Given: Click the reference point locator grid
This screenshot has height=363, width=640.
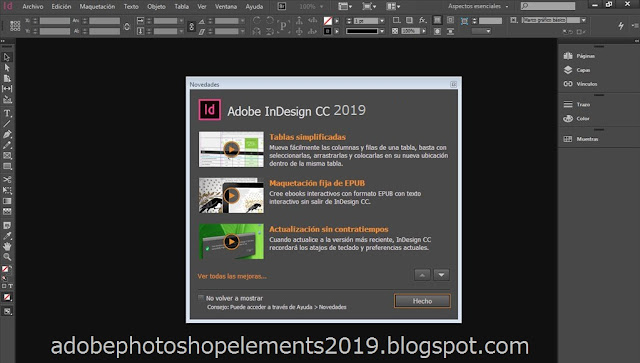Looking at the screenshot, I should (15, 26).
